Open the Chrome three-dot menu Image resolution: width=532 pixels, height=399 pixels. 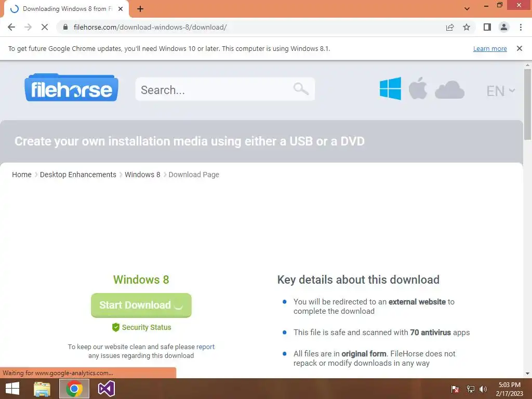521,27
